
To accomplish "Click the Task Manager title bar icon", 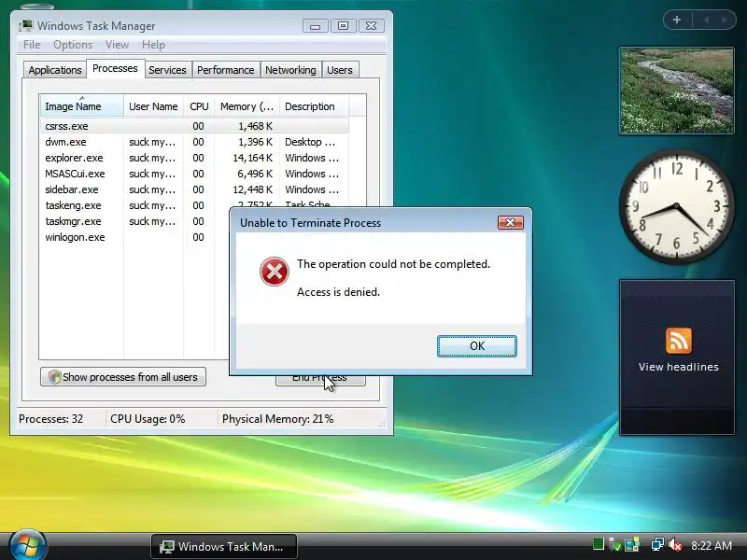I will pyautogui.click(x=26, y=26).
